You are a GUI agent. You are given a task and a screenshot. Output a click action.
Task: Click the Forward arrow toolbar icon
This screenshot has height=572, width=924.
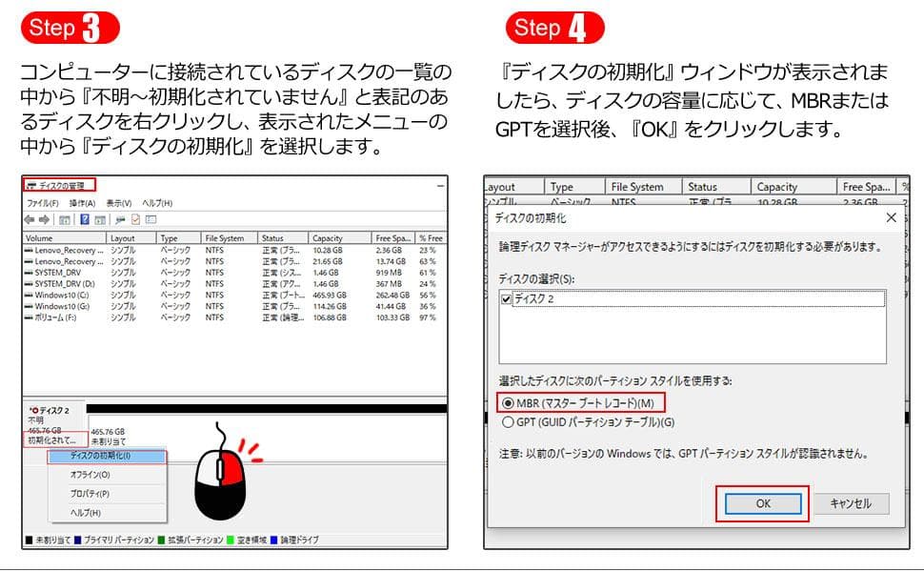pos(44,219)
